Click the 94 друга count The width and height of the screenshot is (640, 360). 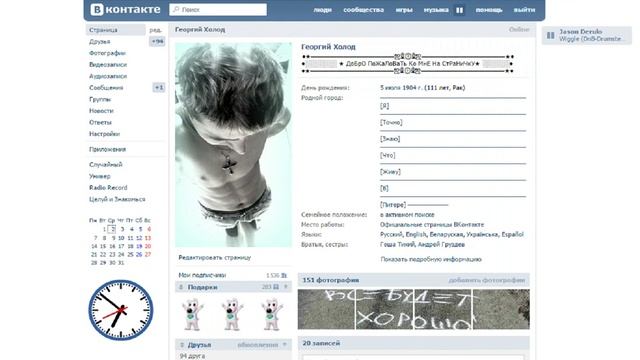point(192,356)
